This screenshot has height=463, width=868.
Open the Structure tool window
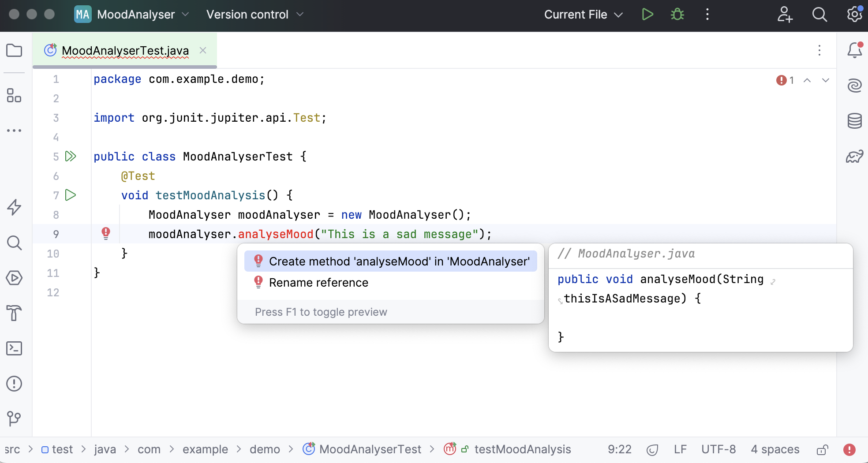14,96
